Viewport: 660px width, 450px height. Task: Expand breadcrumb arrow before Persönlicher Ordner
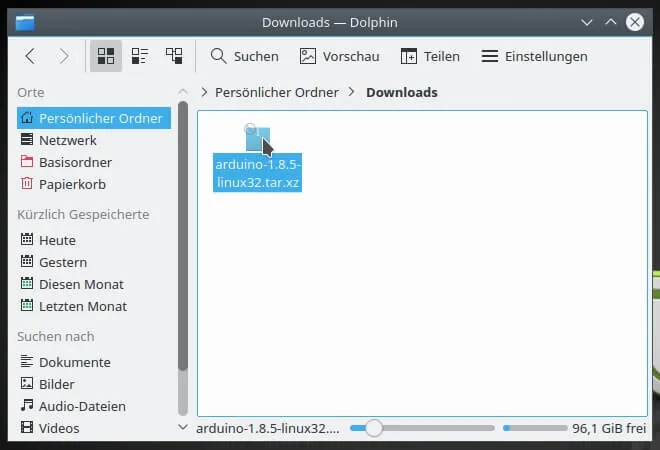[205, 92]
